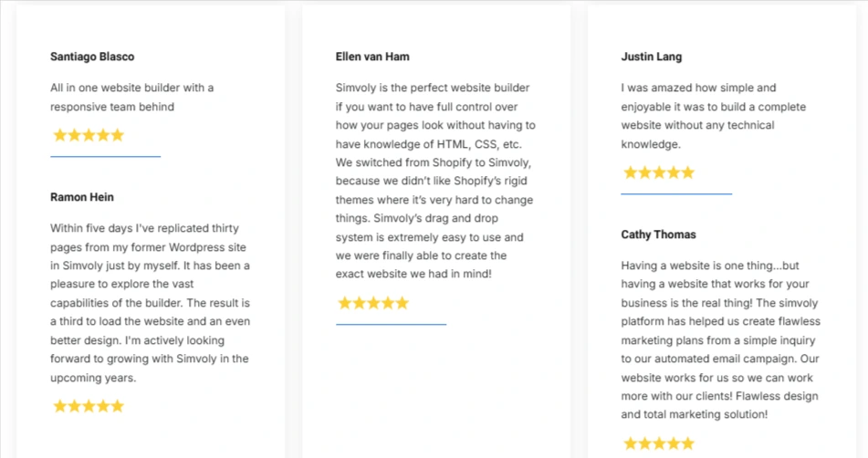Click the blue divider under Santiago's review
Viewport: 868px width, 458px height.
pyautogui.click(x=106, y=157)
